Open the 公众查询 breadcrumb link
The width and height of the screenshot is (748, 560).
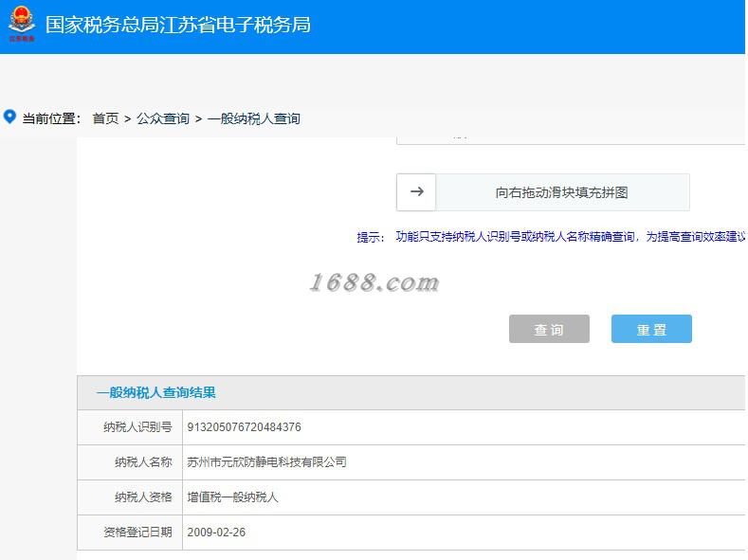pyautogui.click(x=163, y=118)
